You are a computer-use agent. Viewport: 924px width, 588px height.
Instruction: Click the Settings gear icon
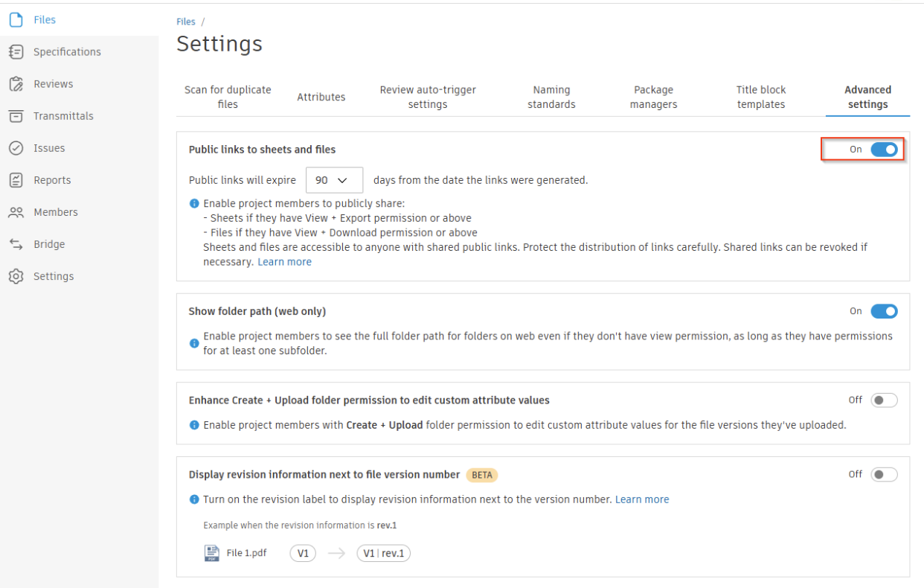(16, 276)
